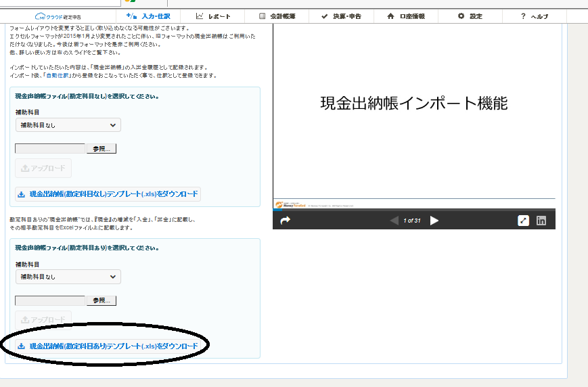This screenshot has height=387, width=588.
Task: Click 参照 button in 勘定科目なし section
Action: pyautogui.click(x=101, y=149)
